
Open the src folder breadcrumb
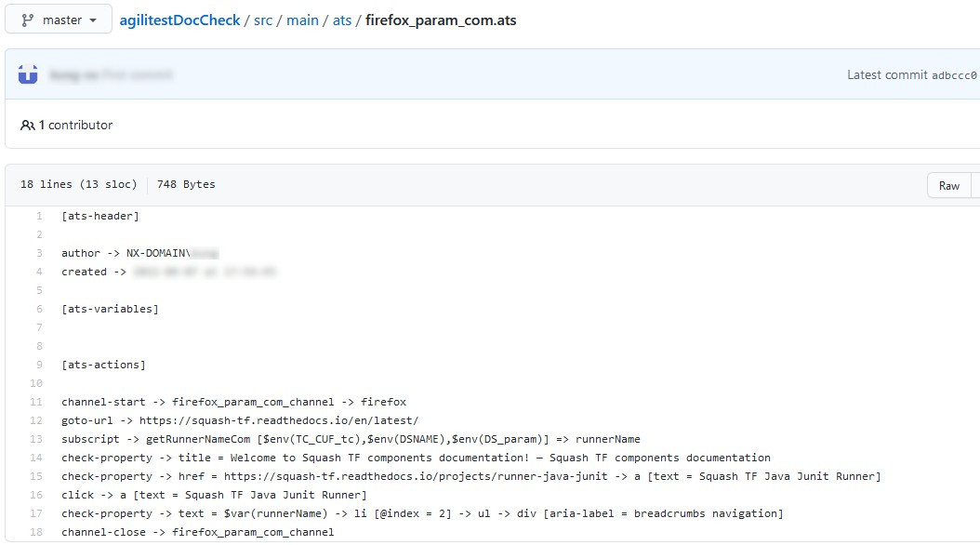(x=263, y=19)
